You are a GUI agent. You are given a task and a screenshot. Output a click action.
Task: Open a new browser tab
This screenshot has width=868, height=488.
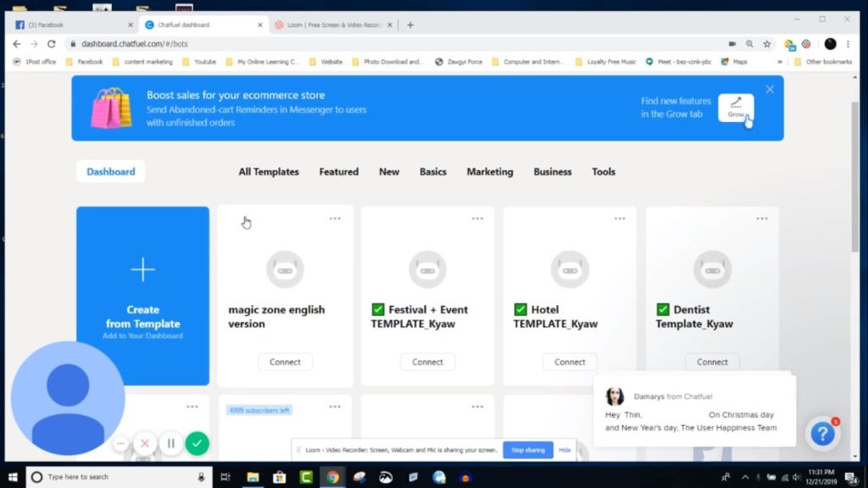pos(410,25)
